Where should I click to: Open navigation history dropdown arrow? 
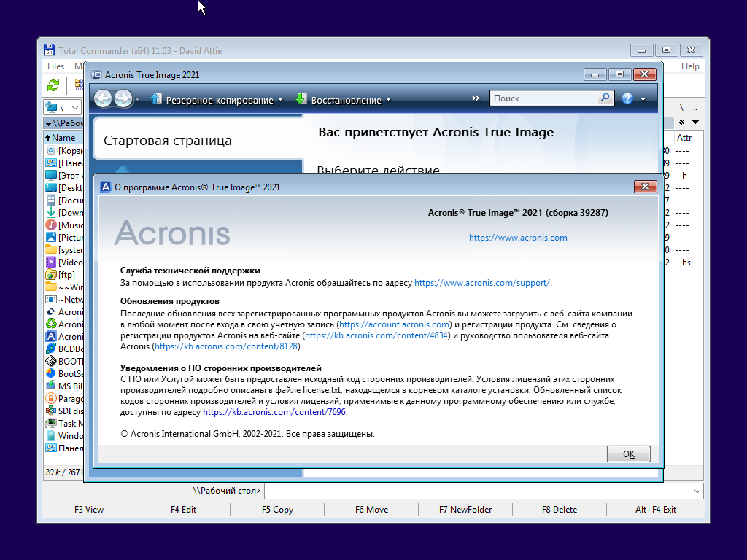pyautogui.click(x=138, y=99)
